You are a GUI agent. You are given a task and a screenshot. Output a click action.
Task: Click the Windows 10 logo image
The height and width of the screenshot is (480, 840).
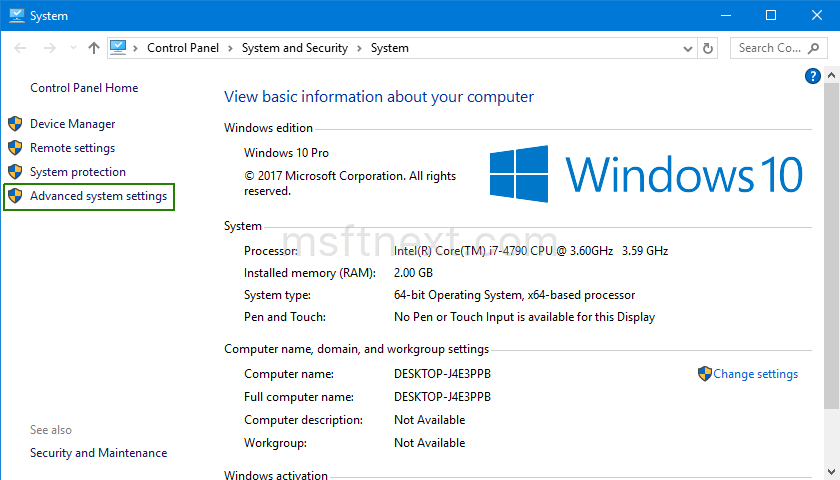(x=646, y=174)
